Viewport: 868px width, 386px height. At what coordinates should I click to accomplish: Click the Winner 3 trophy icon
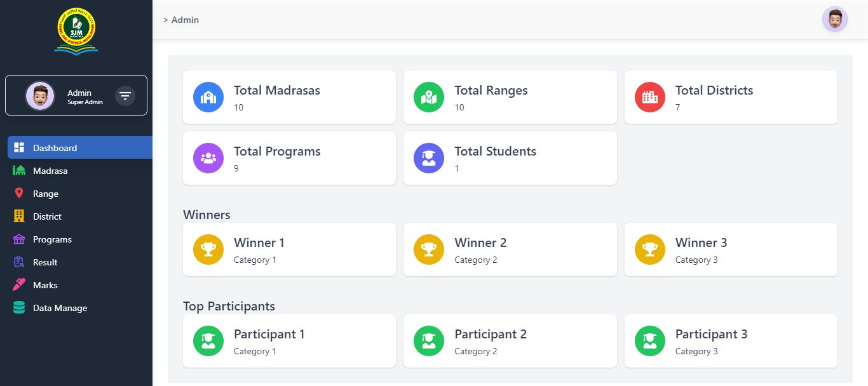[650, 250]
